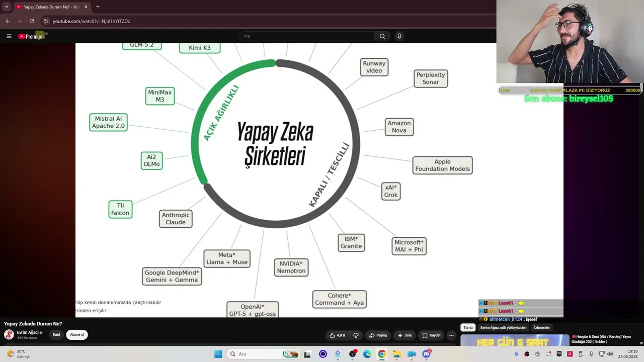This screenshot has height=362, width=644.
Task: Go back with the browser back arrow
Action: point(8,21)
